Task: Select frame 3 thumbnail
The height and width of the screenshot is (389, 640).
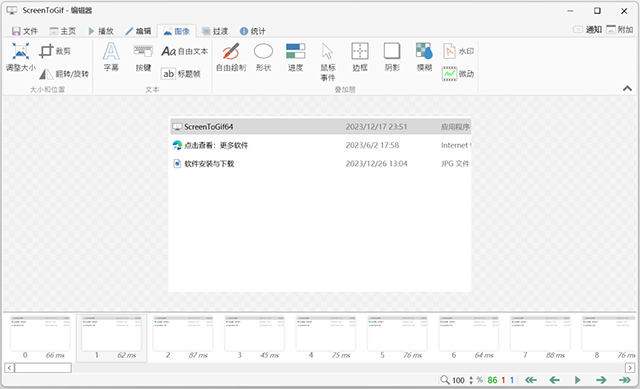Action: [254, 338]
